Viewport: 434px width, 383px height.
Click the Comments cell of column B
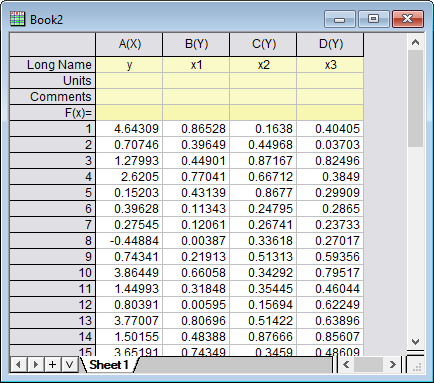[196, 97]
